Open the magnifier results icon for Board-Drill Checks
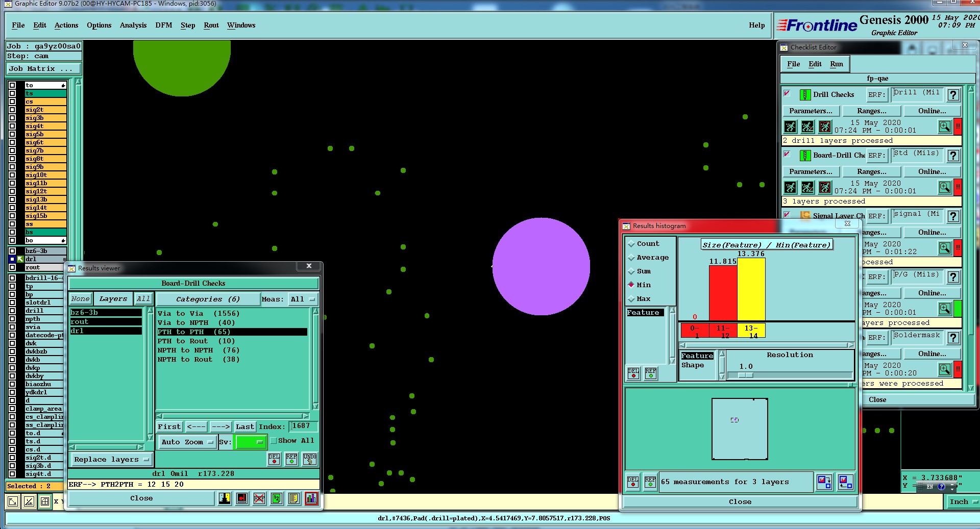The image size is (980, 529). tap(945, 187)
